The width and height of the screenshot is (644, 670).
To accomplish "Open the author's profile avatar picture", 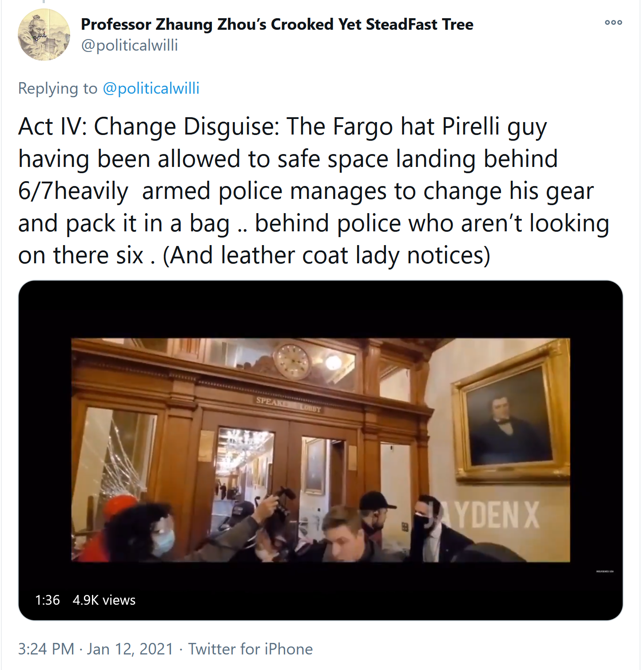I will point(44,34).
